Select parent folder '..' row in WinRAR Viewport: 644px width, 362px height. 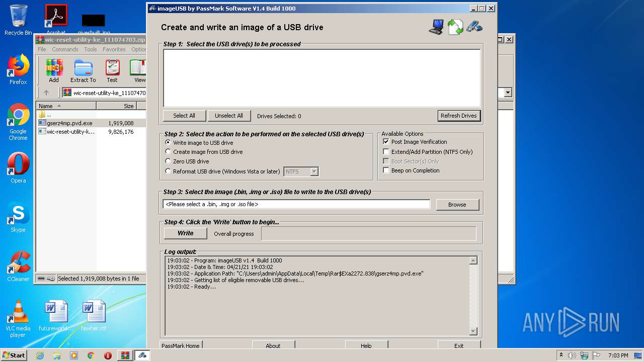click(91, 115)
